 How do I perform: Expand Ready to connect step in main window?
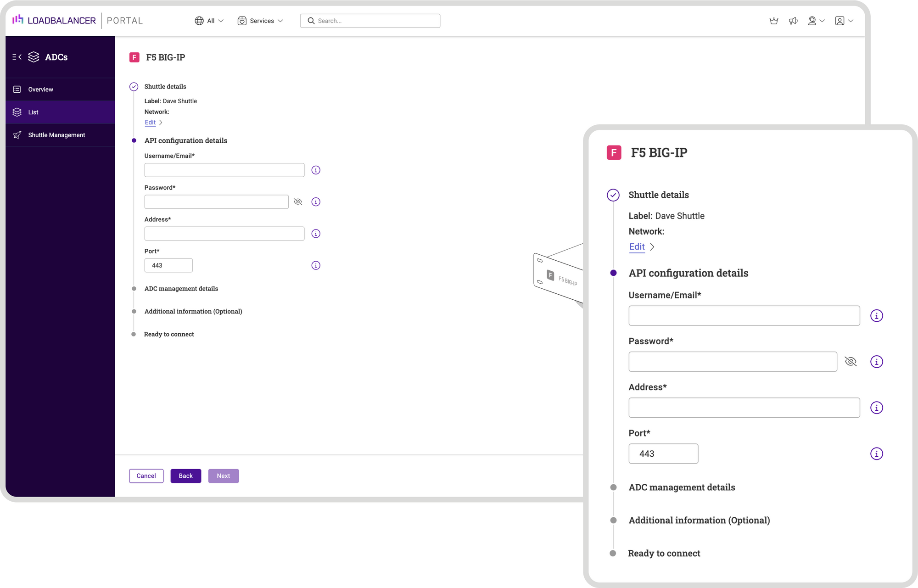click(x=169, y=334)
